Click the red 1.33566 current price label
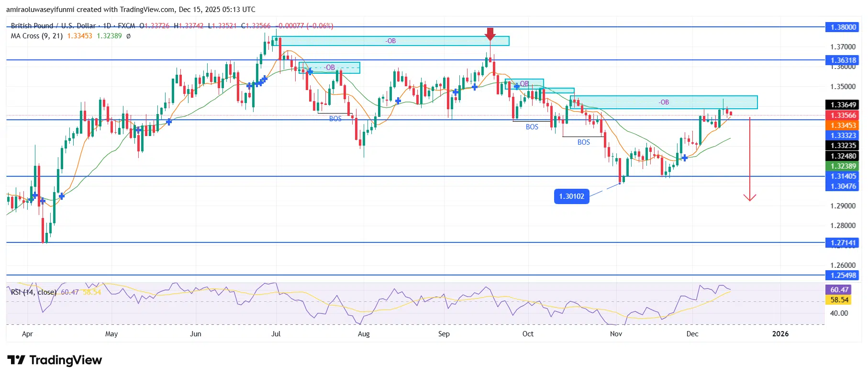Screen dimensions: 868x378 (x=843, y=115)
